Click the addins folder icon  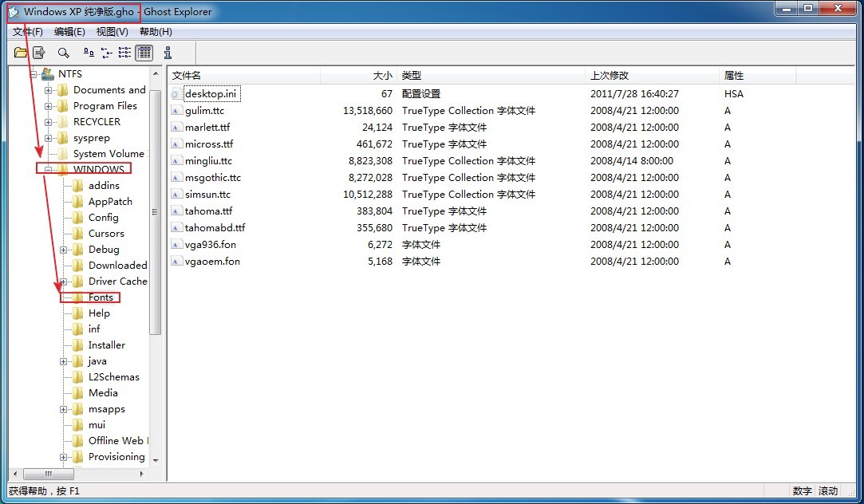coord(78,186)
